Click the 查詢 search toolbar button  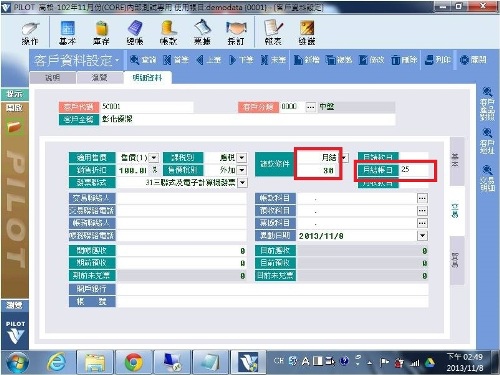[x=143, y=60]
